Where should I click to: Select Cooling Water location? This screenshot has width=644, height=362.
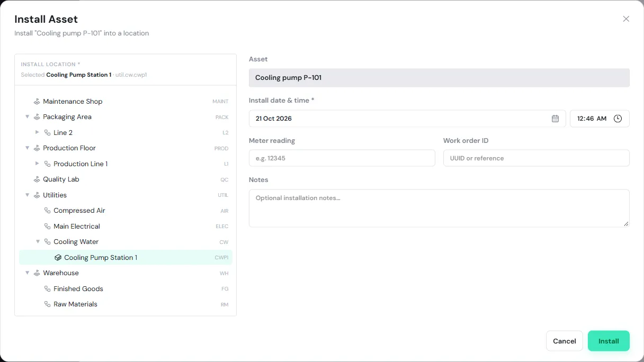pos(126,242)
